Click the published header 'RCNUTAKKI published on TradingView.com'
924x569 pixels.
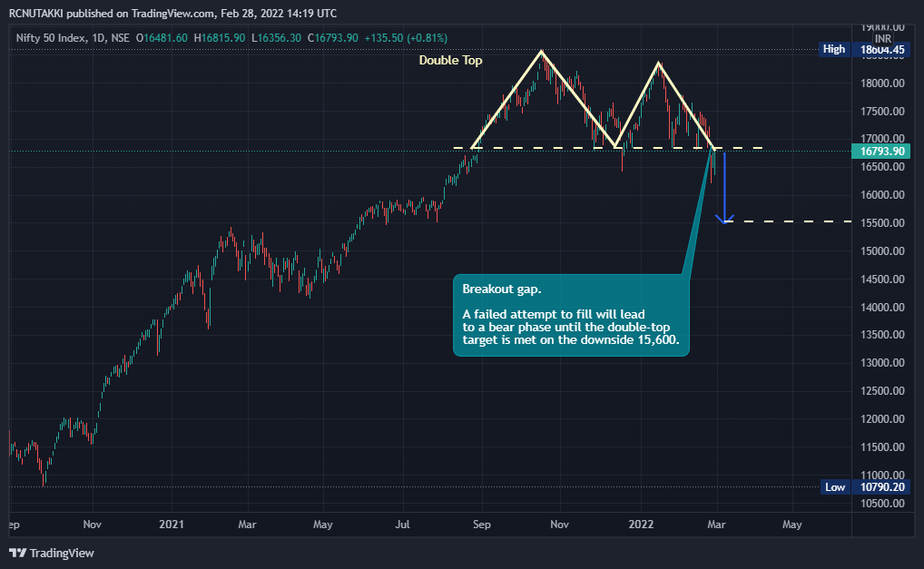pyautogui.click(x=112, y=13)
